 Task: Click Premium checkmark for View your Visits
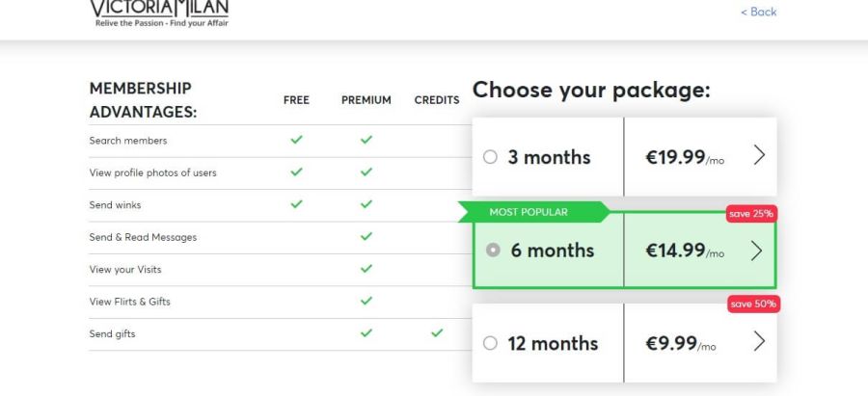pyautogui.click(x=366, y=270)
